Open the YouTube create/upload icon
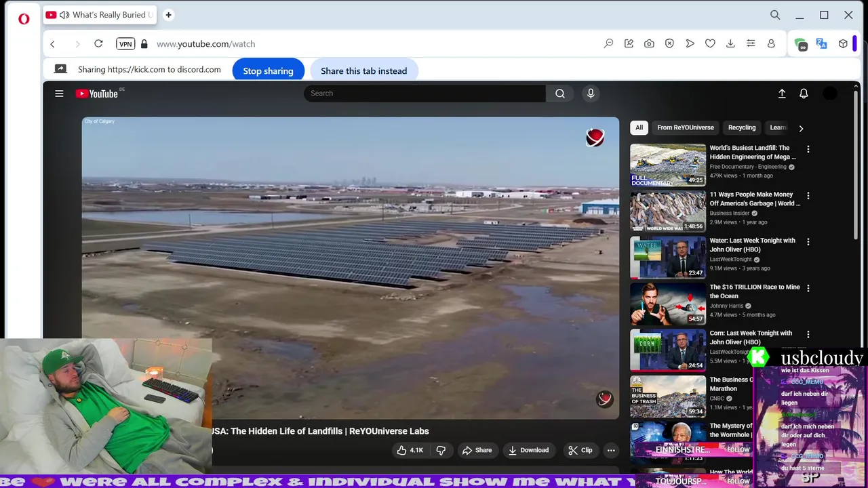The image size is (868, 488). tap(782, 94)
